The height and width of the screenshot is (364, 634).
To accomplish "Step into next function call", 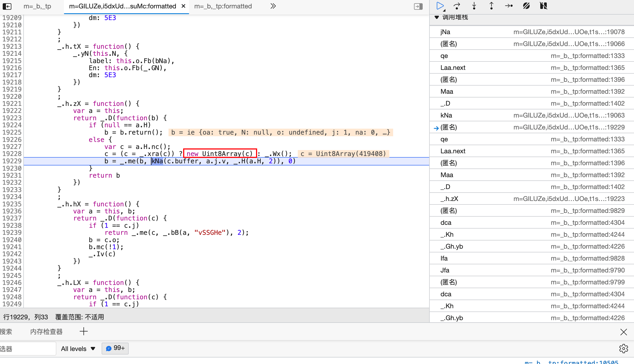I will pos(474,6).
